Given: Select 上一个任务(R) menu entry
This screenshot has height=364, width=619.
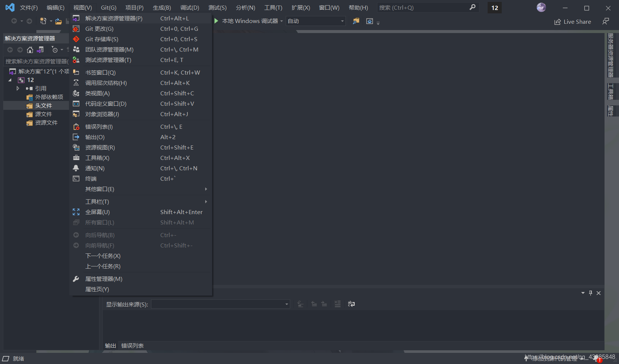Looking at the screenshot, I should click(141, 266).
